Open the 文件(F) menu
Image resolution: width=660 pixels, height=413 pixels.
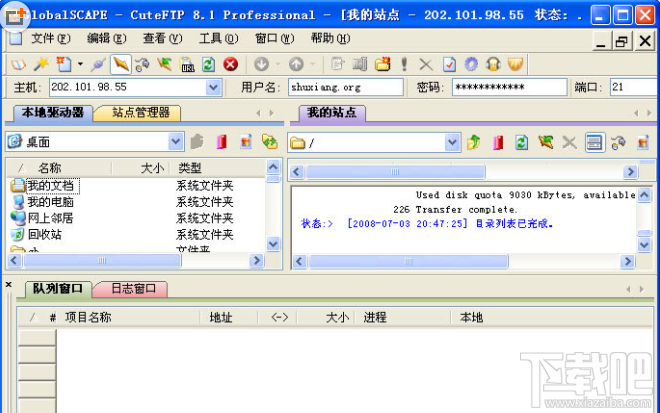pos(51,39)
